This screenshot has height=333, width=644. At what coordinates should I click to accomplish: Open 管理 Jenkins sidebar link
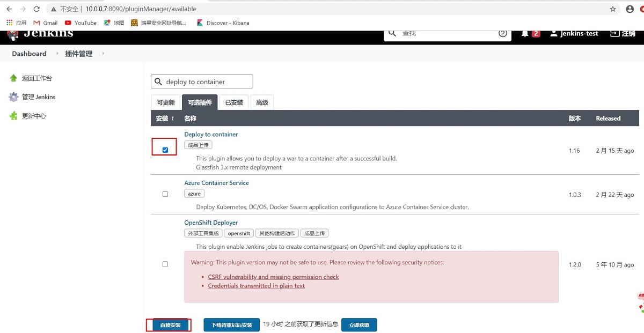[x=39, y=97]
